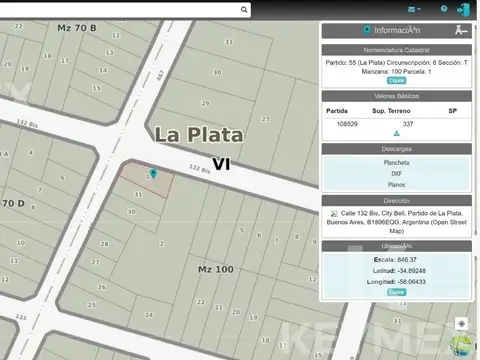This screenshot has width=480, height=360.
Task: Click the Sup. Terreno column header
Action: (x=391, y=111)
